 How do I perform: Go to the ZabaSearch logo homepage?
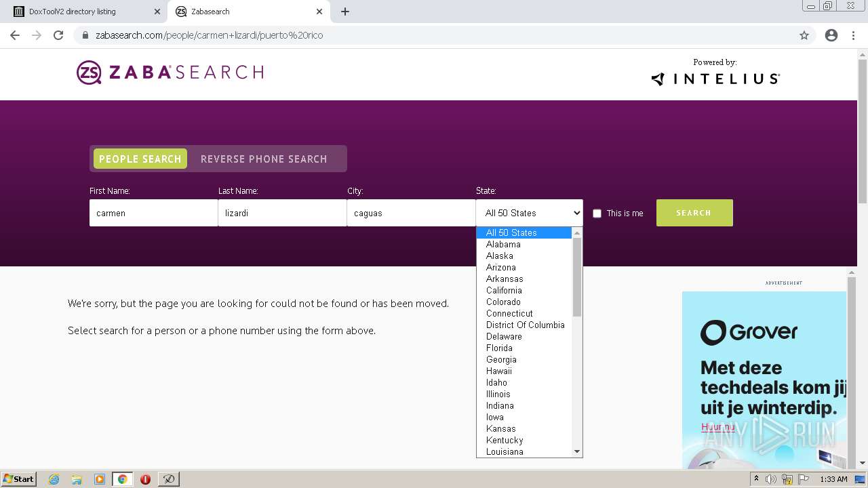click(x=170, y=73)
